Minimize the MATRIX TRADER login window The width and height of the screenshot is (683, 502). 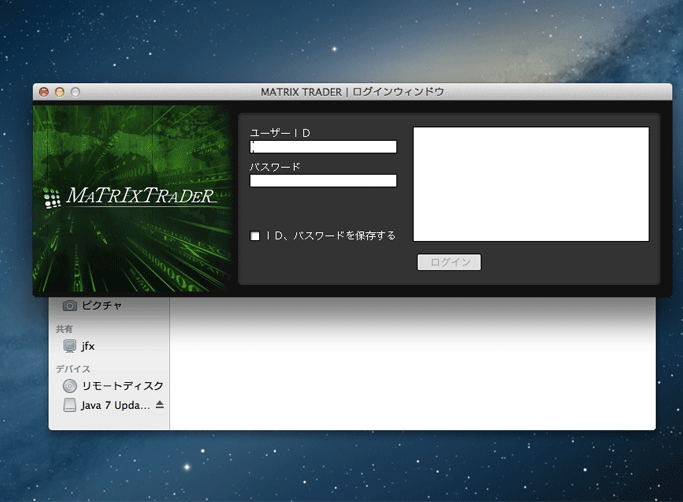coord(60,92)
